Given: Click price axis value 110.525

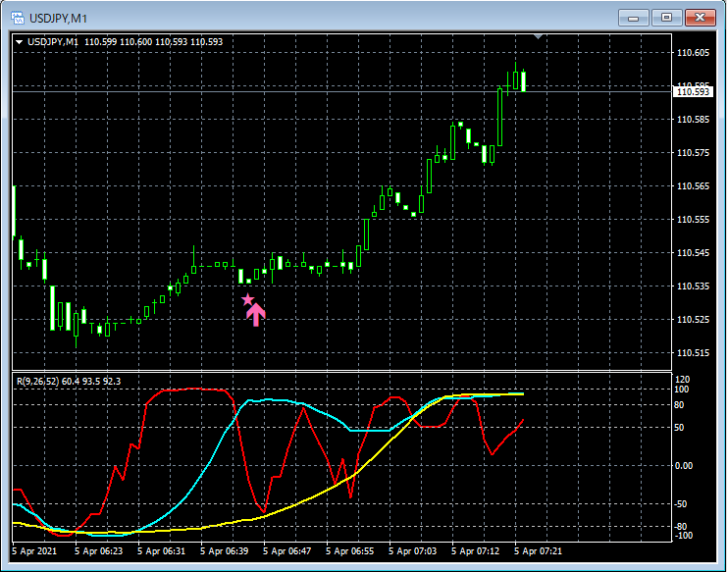Looking at the screenshot, I should tap(694, 320).
